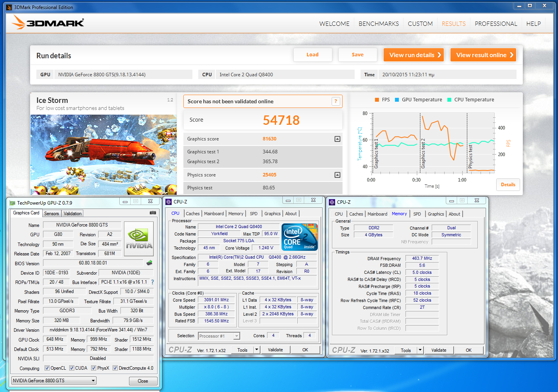Open the Tools dropdown arrow in the CPU-Z Memory window
Viewport: 558px width, 392px height.
(420, 350)
